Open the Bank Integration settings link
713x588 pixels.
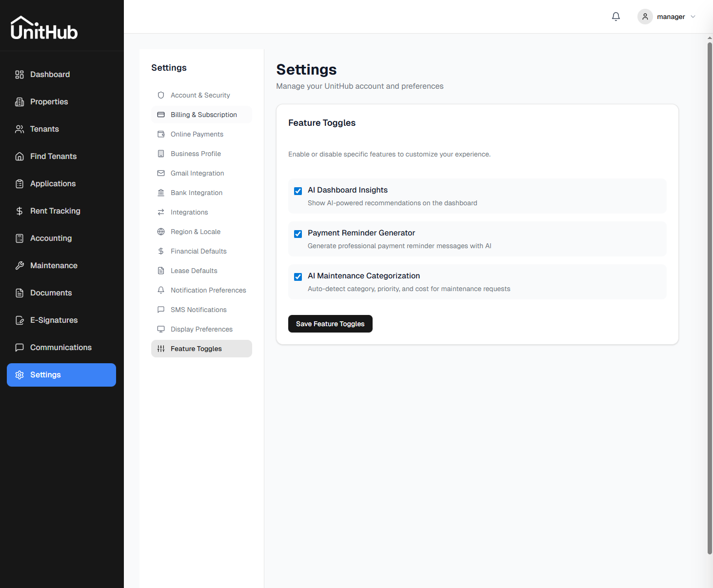[197, 193]
